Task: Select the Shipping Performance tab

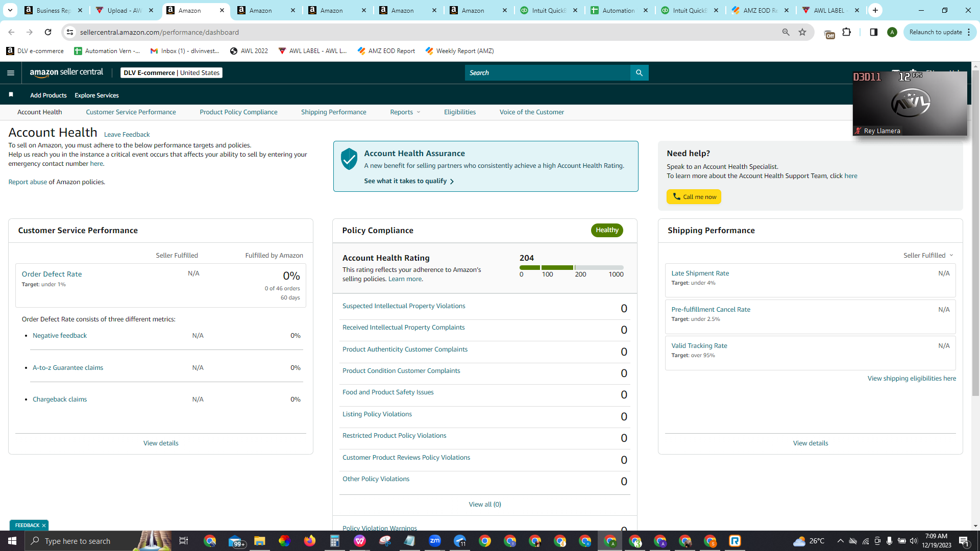Action: (334, 112)
